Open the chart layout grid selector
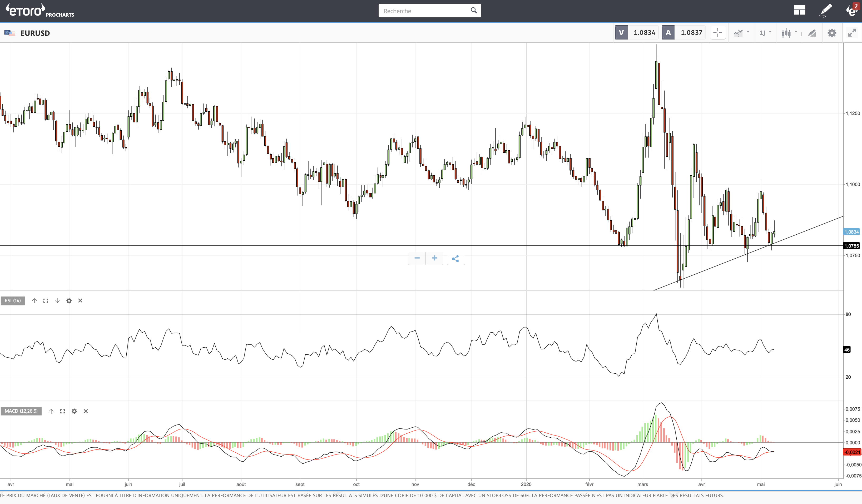The image size is (862, 504). (x=799, y=10)
